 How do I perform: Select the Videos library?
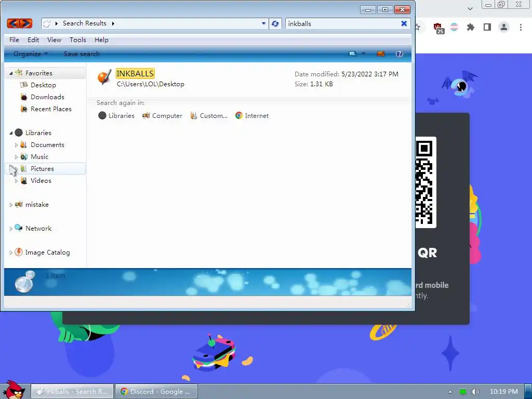(x=41, y=180)
